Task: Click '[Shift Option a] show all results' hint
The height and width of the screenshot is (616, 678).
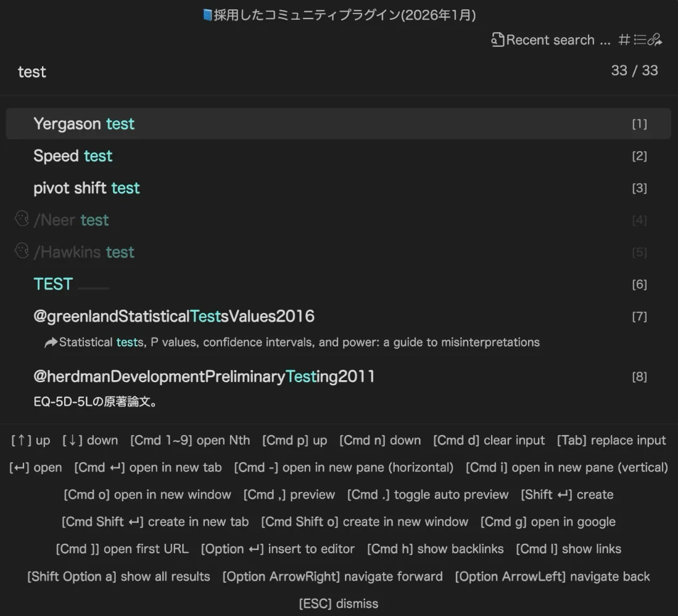Action: [118, 576]
